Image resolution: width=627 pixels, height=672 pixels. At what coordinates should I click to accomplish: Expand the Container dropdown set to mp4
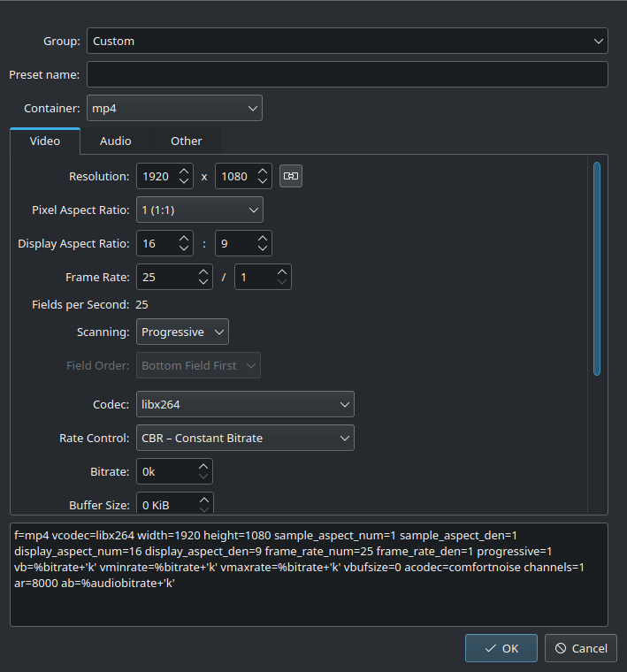(174, 108)
